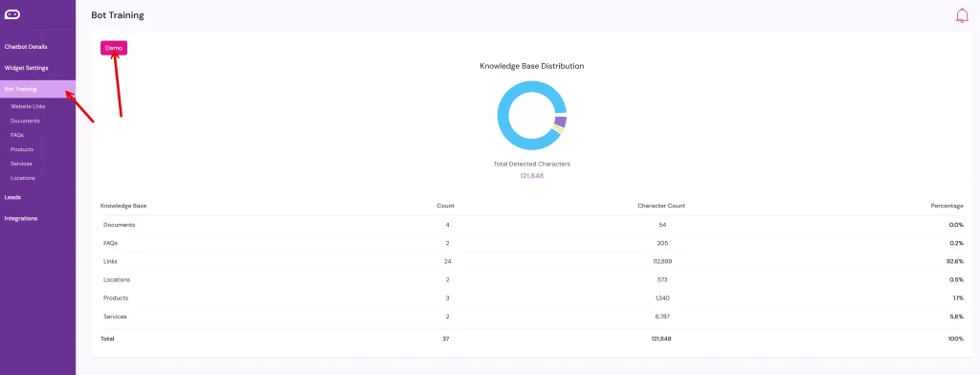This screenshot has width=980, height=375.
Task: Click Locations character count 573
Action: tap(662, 280)
